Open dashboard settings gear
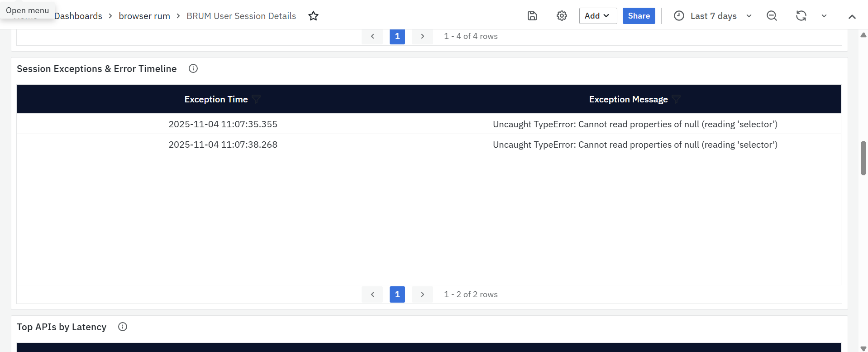The width and height of the screenshot is (868, 352). click(x=562, y=16)
